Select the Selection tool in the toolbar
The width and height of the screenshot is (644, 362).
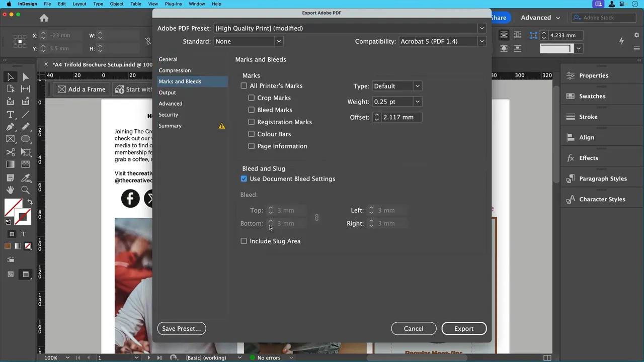[x=11, y=76]
